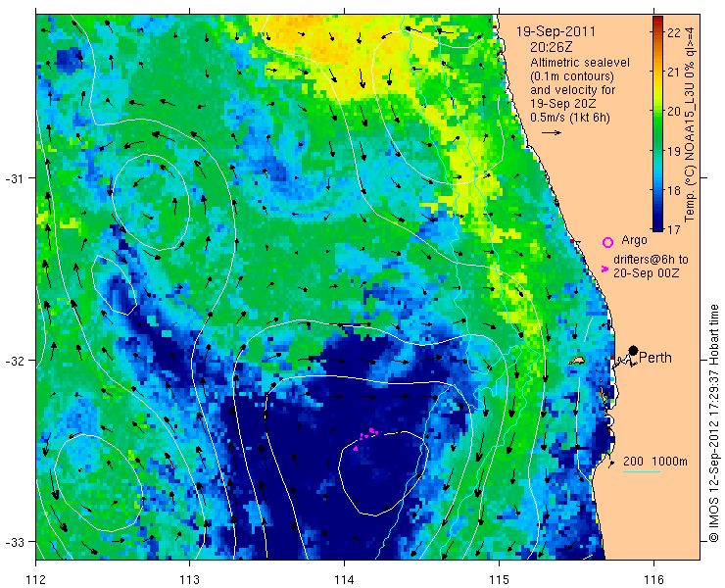Viewport: 725px width, 588px height.
Task: Click the '200 1000m' depth legend text
Action: coord(655,462)
